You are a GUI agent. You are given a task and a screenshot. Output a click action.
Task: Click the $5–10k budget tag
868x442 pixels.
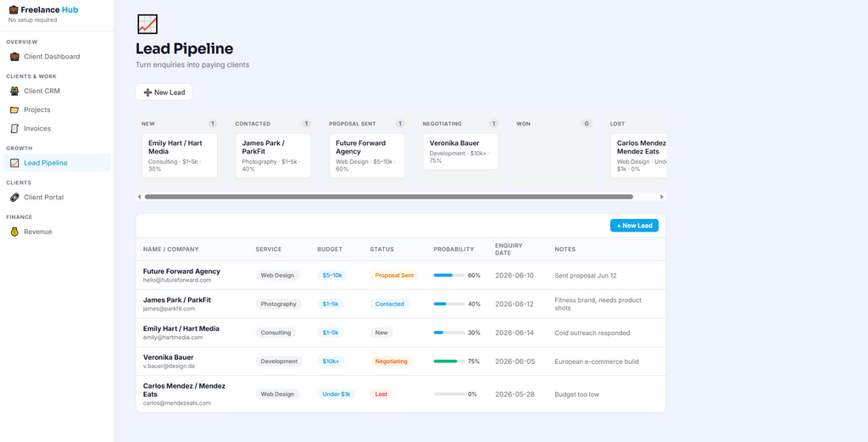(x=332, y=275)
